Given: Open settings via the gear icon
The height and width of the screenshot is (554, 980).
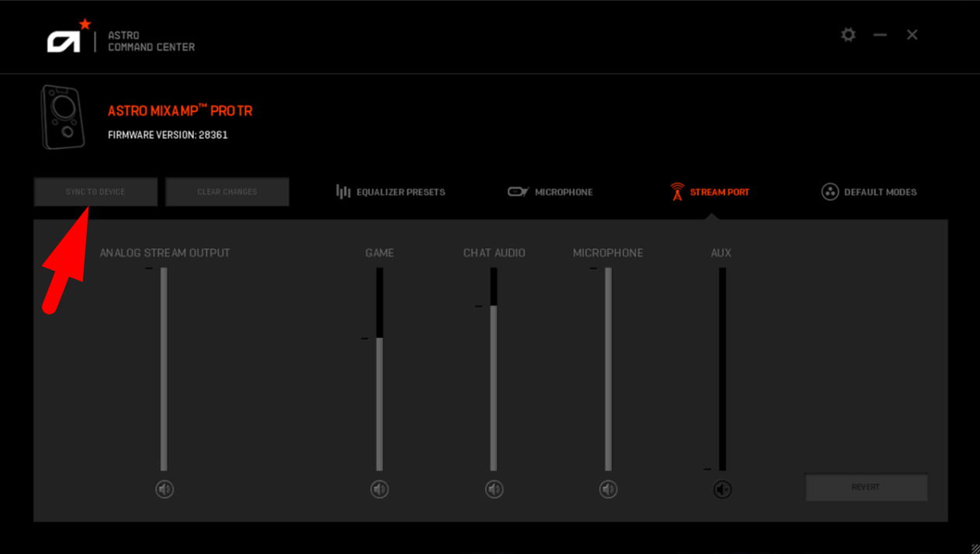Looking at the screenshot, I should tap(848, 35).
